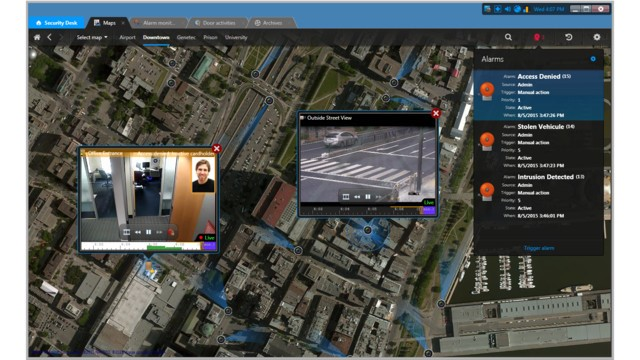640x360 pixels.
Task: Click the cardholder photo thumbnail
Action: [x=203, y=175]
